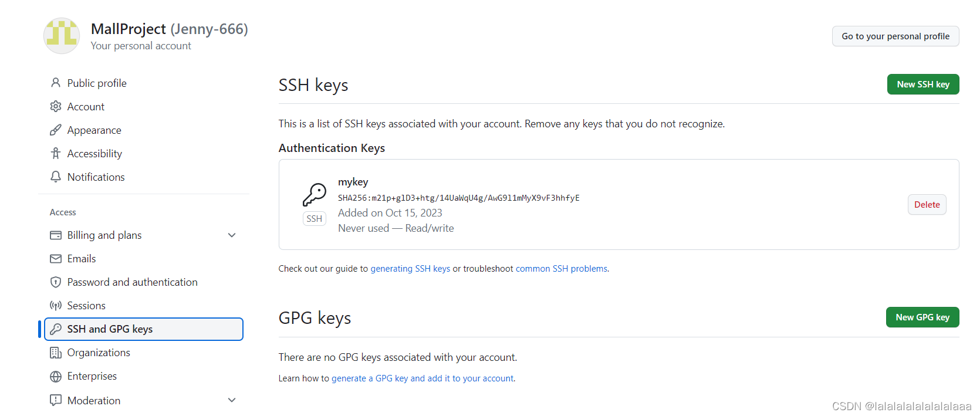Open the SSH and GPG keys menu item
The width and height of the screenshot is (980, 416).
pos(144,329)
